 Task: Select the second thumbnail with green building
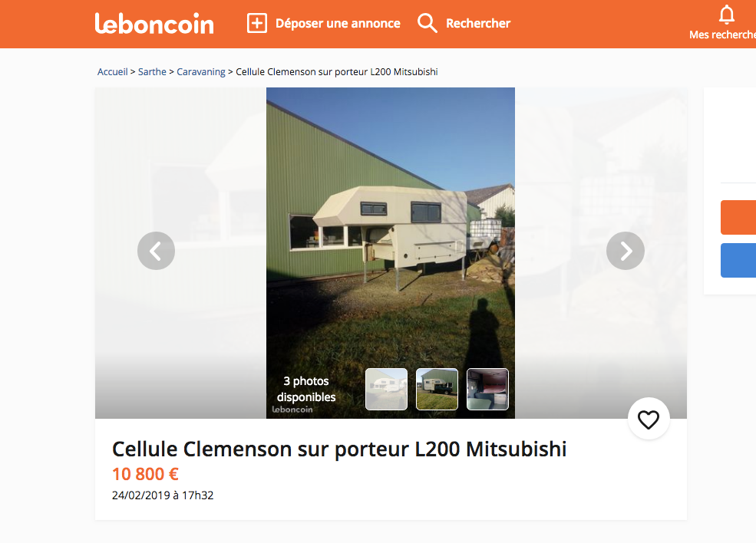(437, 389)
